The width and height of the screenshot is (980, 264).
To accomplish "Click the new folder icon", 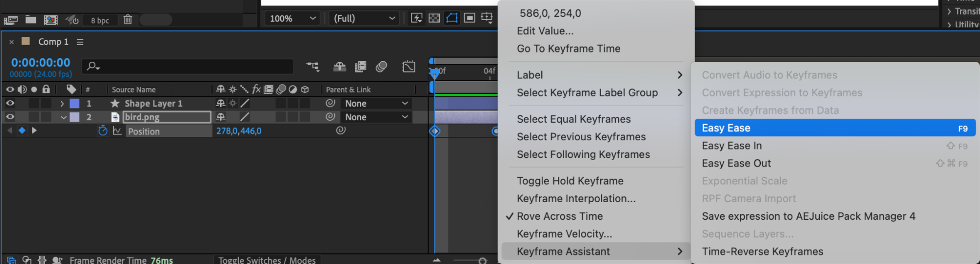I will coord(31,20).
